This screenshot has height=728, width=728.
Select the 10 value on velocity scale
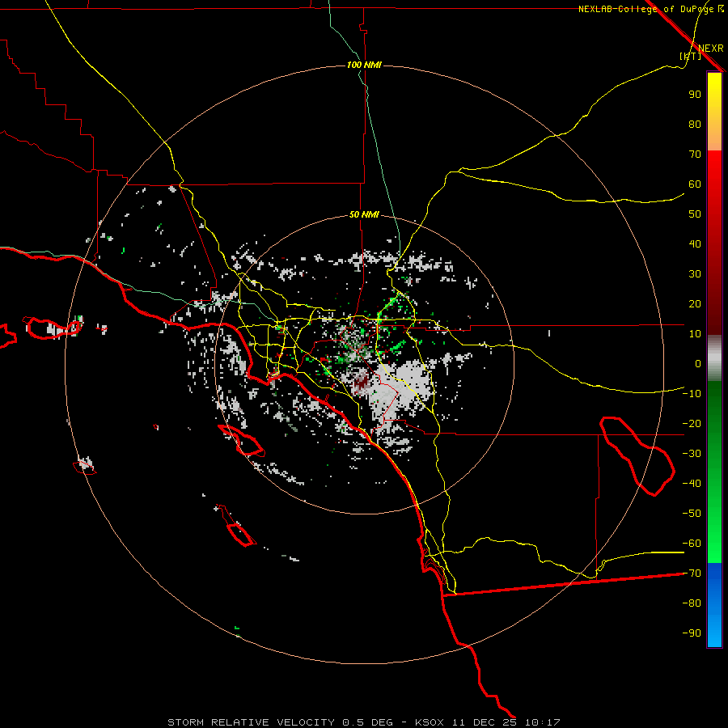[695, 334]
